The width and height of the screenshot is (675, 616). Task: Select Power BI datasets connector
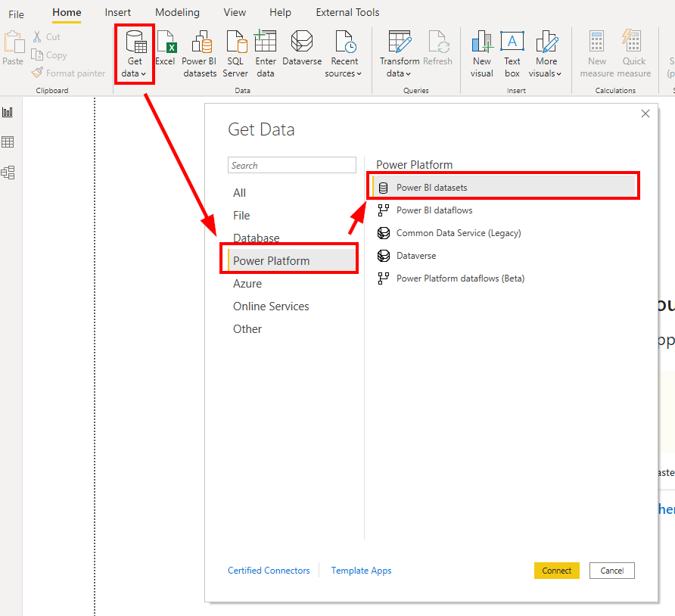click(x=504, y=188)
